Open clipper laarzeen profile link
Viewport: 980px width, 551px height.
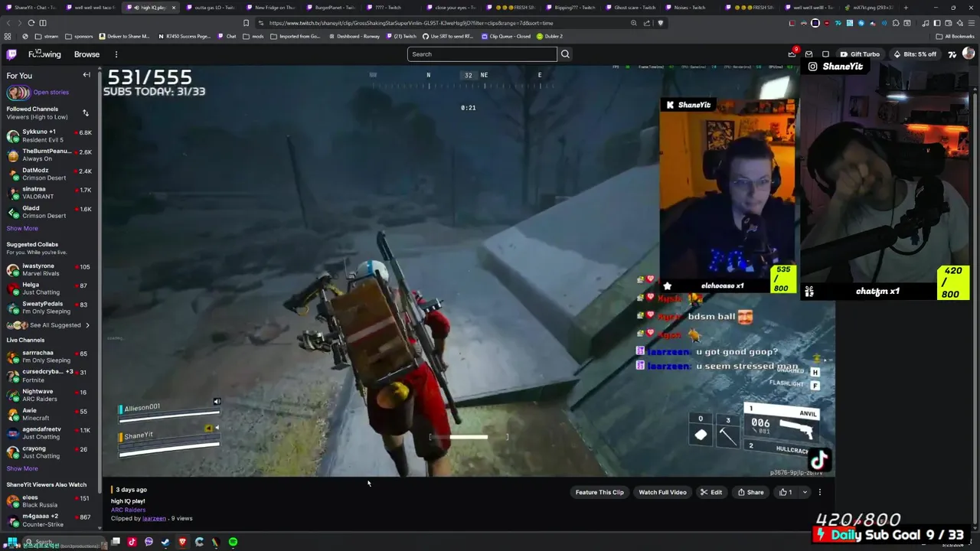pos(154,519)
